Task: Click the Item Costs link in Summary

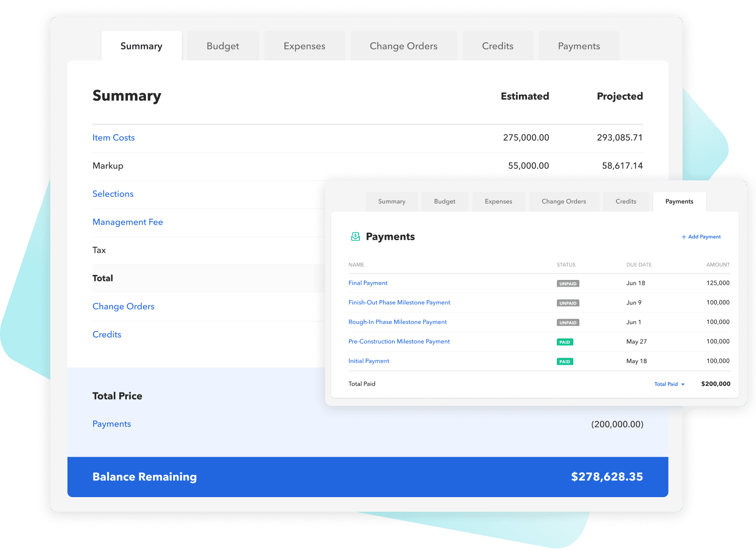Action: (113, 137)
